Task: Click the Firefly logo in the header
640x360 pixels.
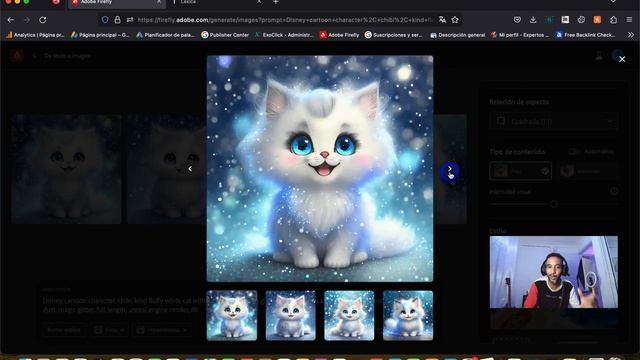Action: [17, 56]
